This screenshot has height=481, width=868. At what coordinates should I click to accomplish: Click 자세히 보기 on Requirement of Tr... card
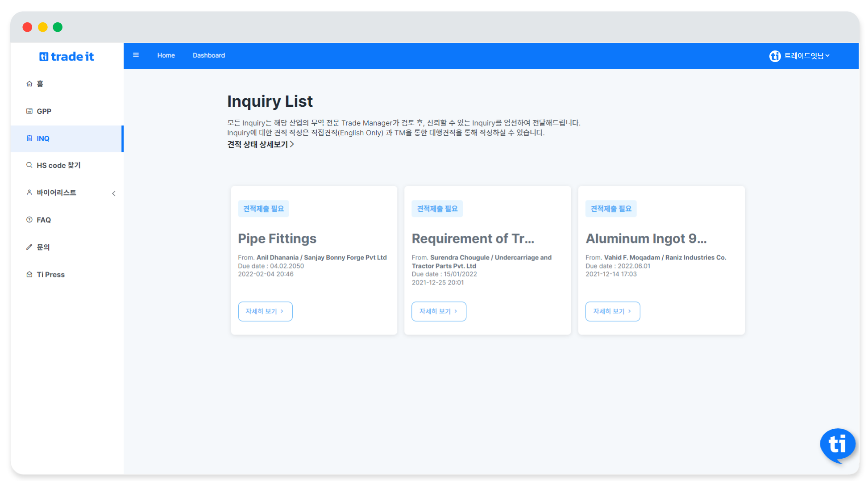439,311
